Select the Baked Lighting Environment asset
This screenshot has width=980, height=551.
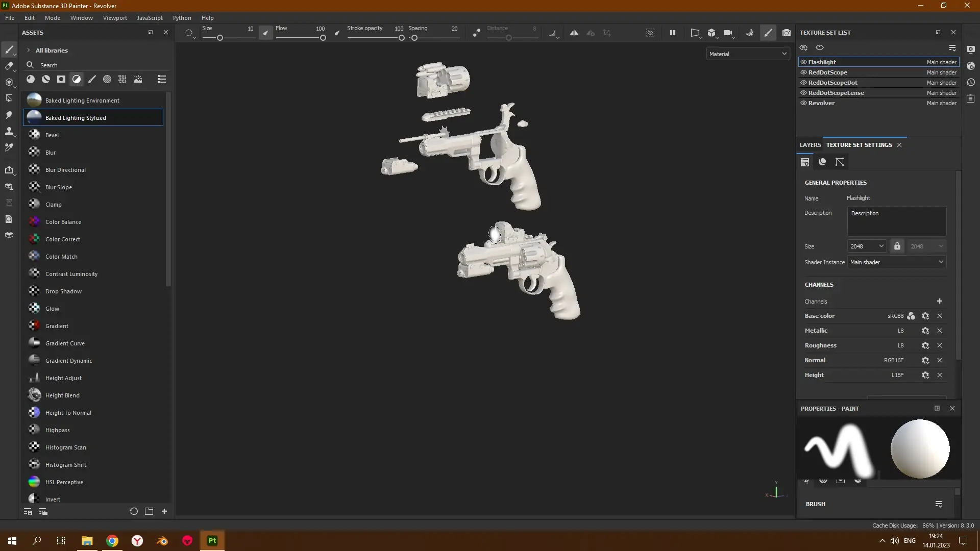pos(82,100)
